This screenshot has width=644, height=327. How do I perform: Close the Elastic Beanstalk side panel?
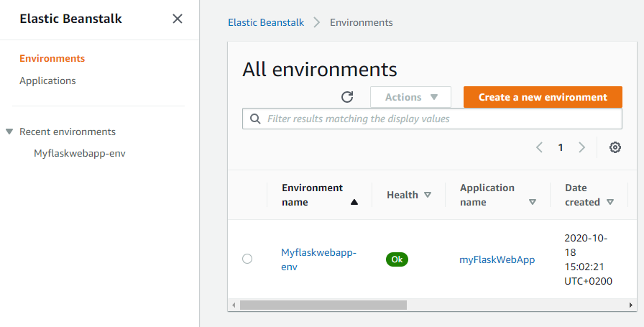point(178,19)
